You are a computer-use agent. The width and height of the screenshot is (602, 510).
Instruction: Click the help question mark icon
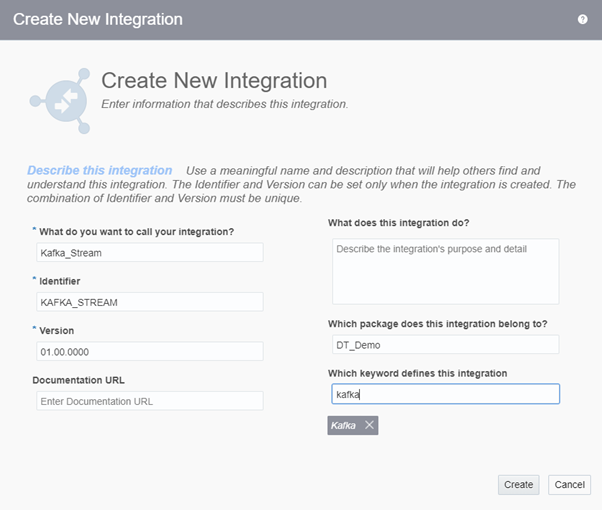tap(582, 19)
